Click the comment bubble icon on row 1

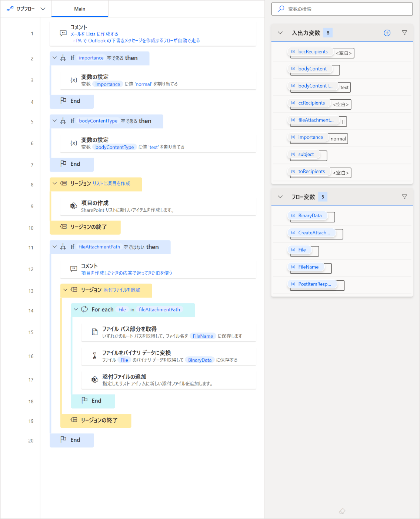62,33
